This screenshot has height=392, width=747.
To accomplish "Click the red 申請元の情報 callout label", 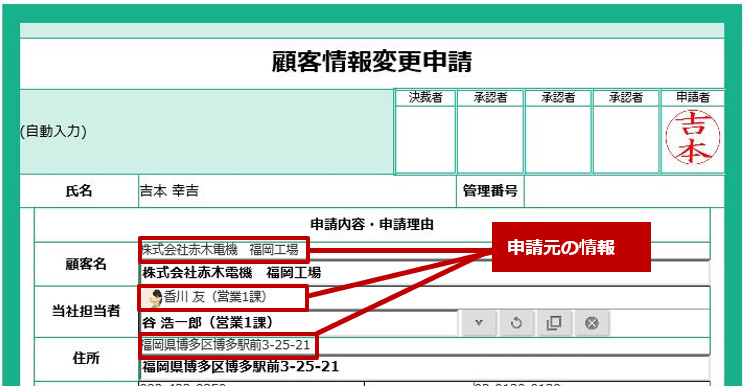I will point(571,247).
